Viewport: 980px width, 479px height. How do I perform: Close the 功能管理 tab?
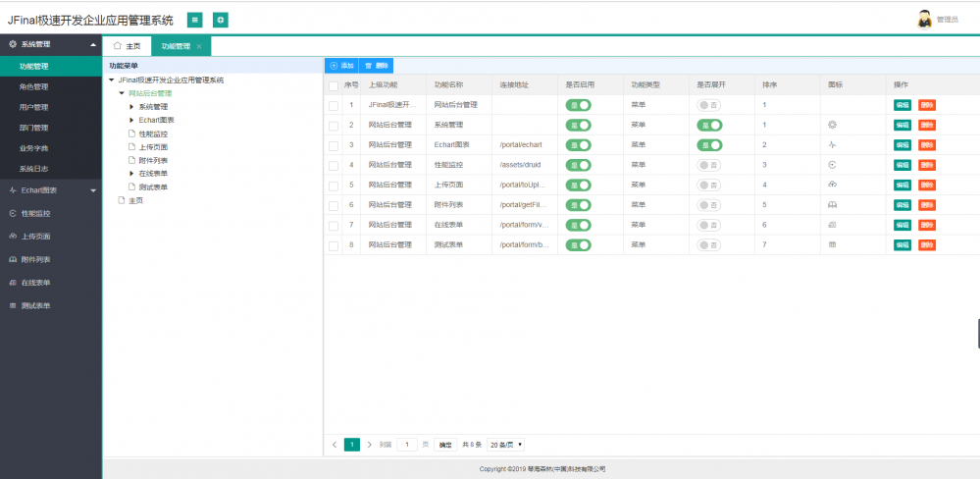pos(199,47)
